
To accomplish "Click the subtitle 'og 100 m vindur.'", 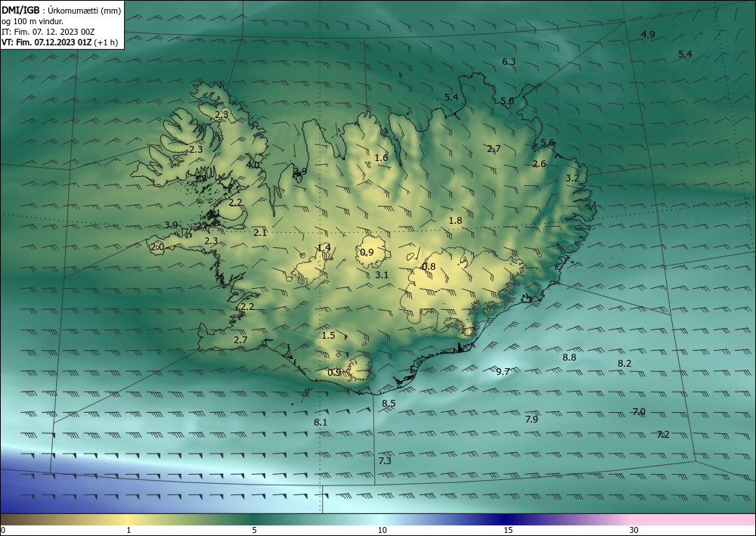I will coord(33,21).
